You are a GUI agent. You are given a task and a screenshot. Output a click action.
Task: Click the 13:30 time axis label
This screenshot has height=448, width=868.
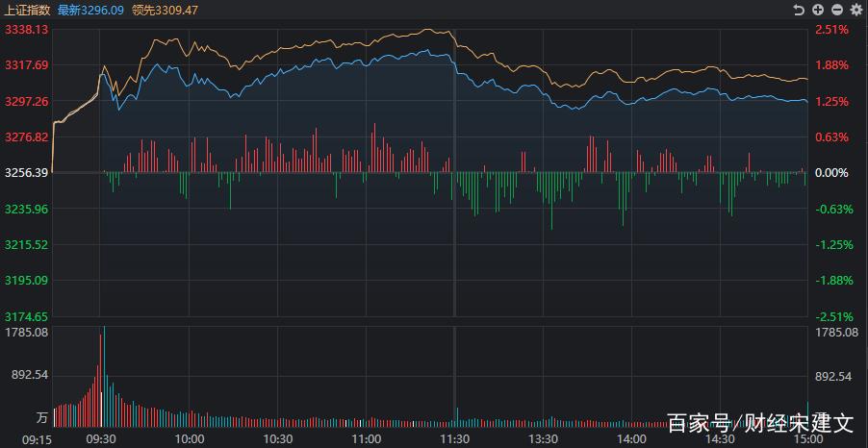[543, 438]
